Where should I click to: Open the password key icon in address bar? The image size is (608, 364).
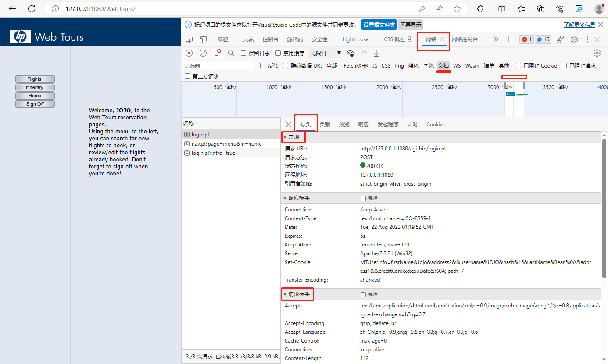tap(422, 9)
